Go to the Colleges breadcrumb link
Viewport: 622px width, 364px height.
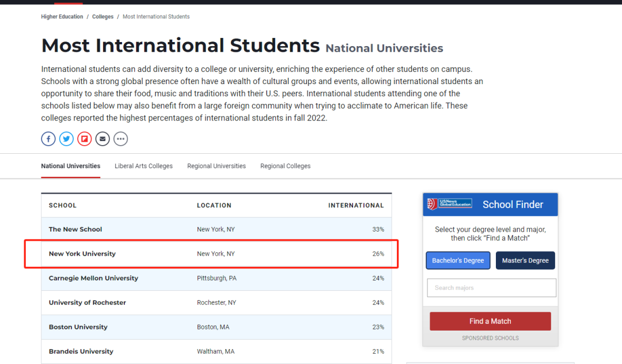tap(103, 17)
